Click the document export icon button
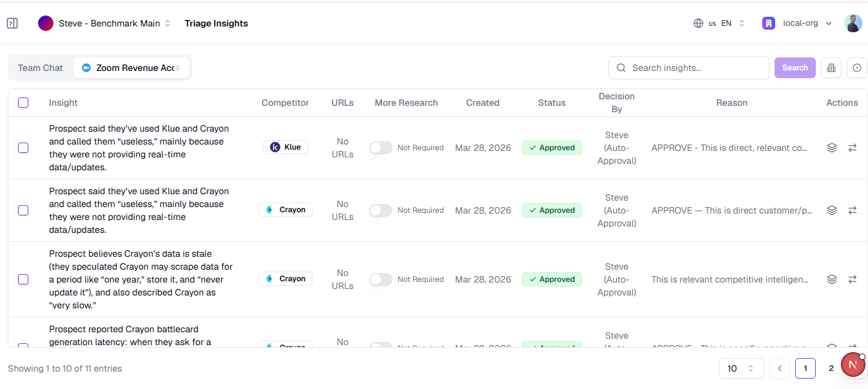This screenshot has height=389, width=868. [x=831, y=68]
